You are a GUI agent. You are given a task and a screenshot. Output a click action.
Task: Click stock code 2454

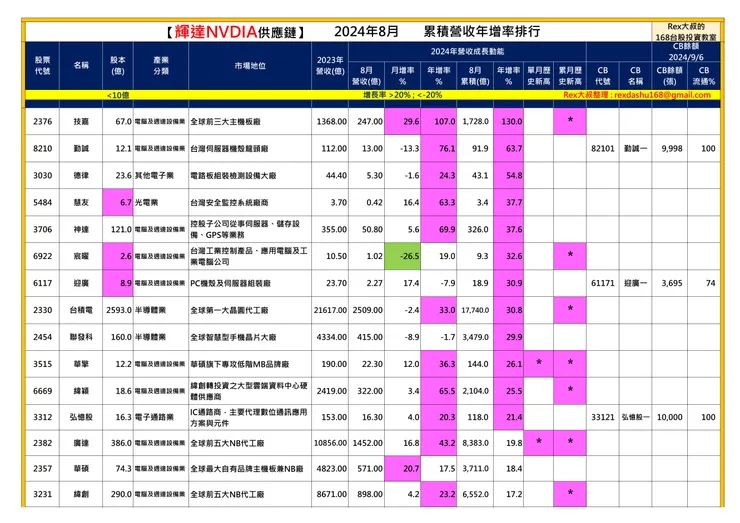coord(42,337)
